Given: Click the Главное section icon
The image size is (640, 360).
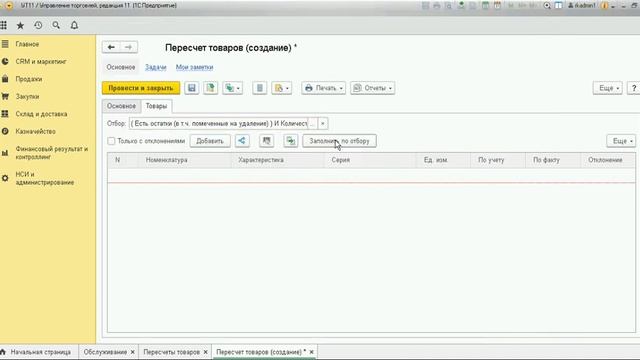Looking at the screenshot, I should (x=5, y=44).
